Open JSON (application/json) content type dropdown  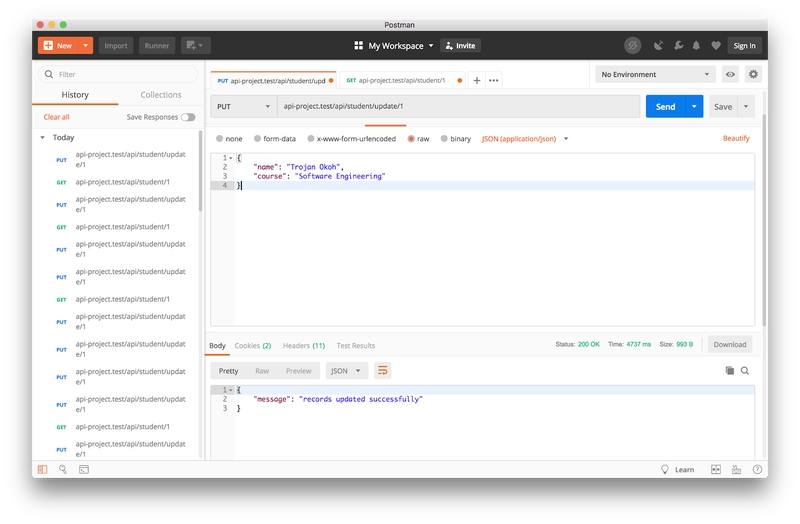point(525,139)
